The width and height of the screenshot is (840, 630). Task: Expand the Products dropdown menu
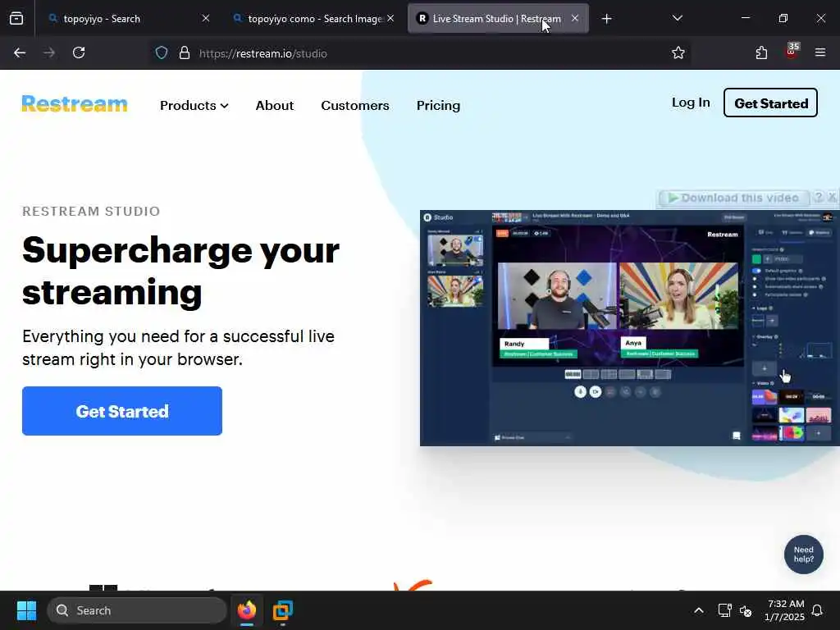coord(194,106)
